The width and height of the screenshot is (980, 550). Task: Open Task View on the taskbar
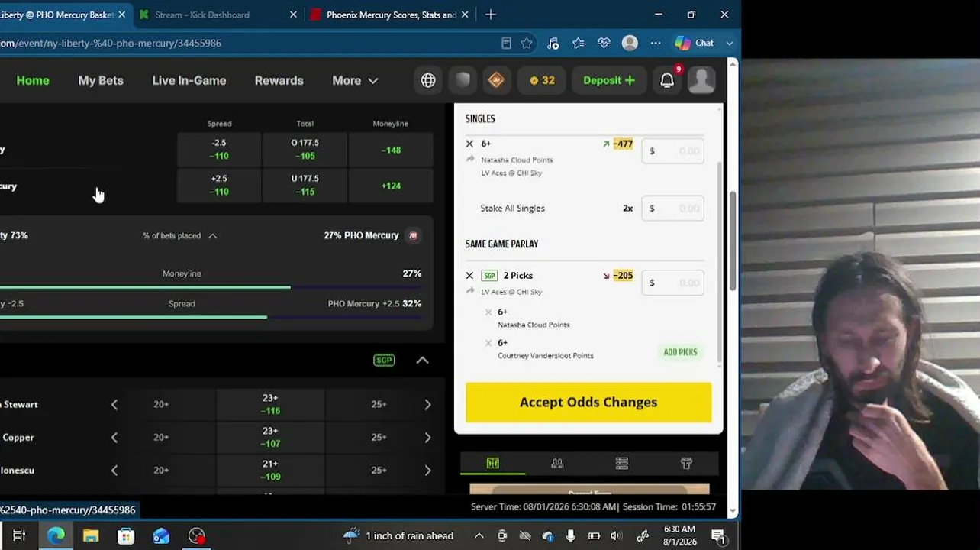click(19, 535)
